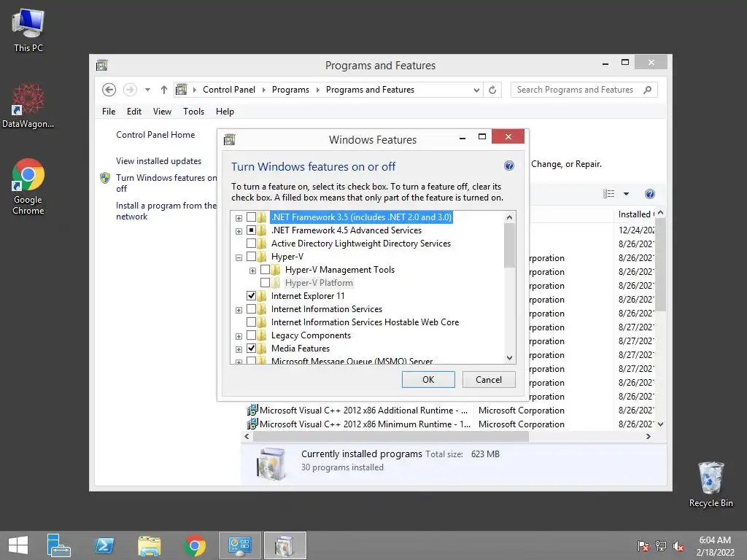Toggle .NET Framework 4.5 Advanced Services checkbox
Image resolution: width=747 pixels, height=560 pixels.
coord(251,230)
